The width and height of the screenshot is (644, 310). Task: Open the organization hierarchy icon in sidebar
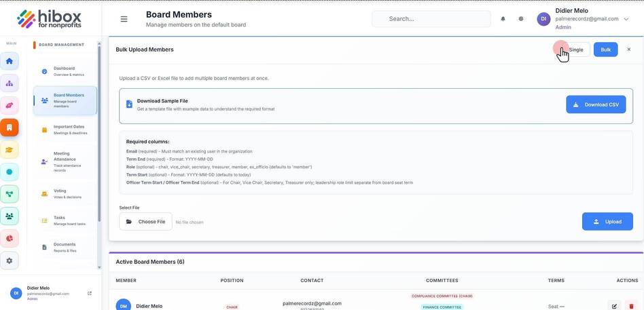click(10, 83)
